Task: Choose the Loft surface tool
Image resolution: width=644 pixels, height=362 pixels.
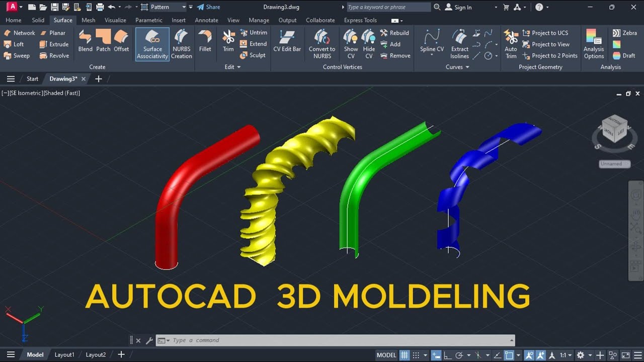Action: [x=14, y=44]
